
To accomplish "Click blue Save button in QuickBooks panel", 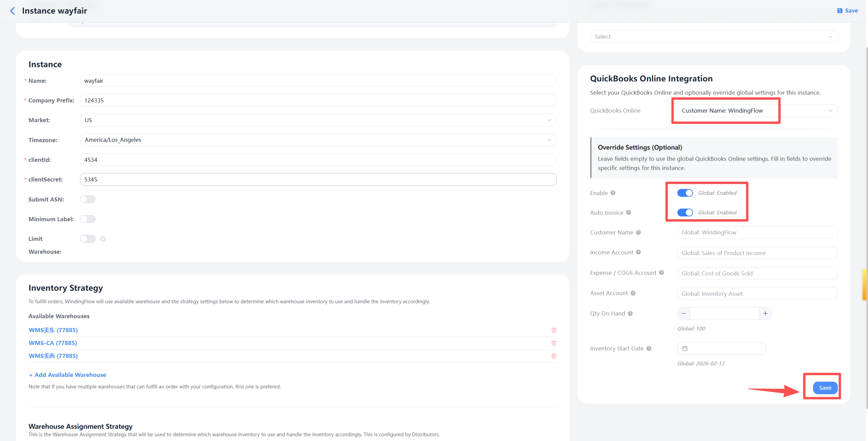I will 825,388.
